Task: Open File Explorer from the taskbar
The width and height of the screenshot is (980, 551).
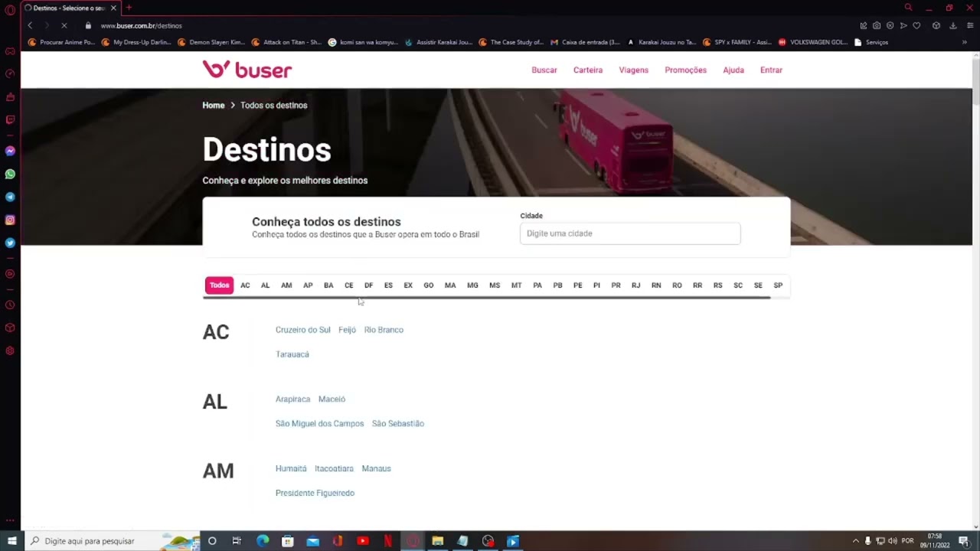Action: (x=437, y=541)
